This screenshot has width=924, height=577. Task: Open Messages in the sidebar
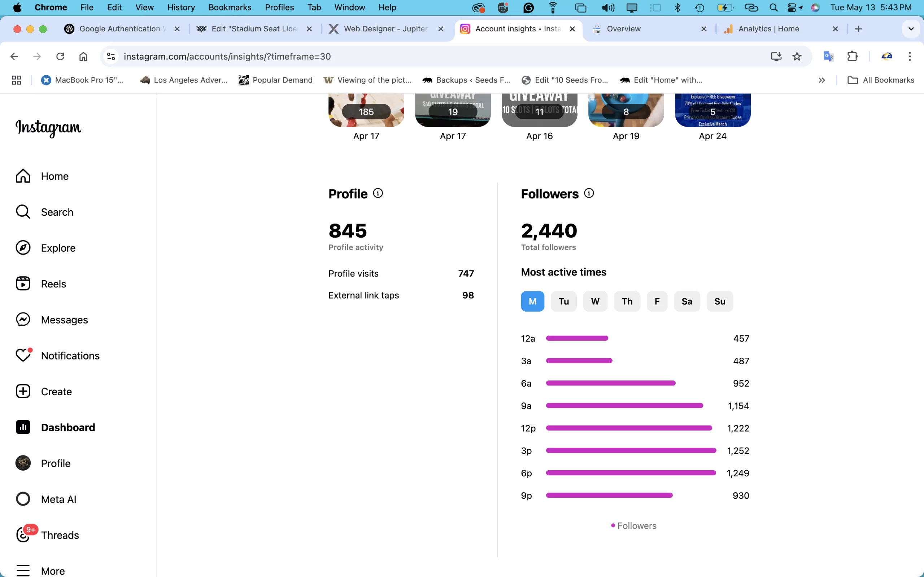(x=64, y=320)
